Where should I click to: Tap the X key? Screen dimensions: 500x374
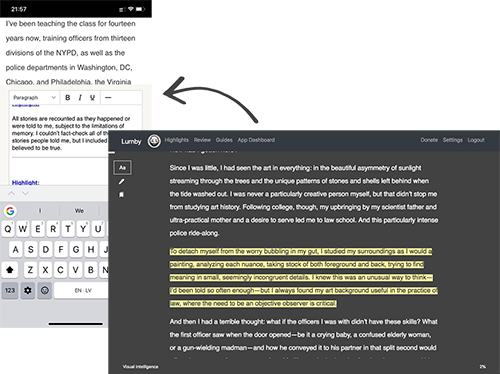pos(45,270)
